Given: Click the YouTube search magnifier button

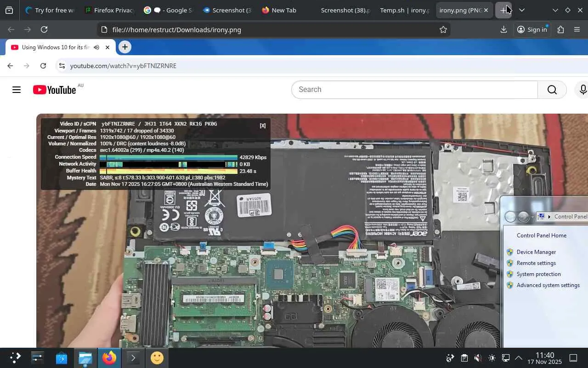Looking at the screenshot, I should pos(552,90).
